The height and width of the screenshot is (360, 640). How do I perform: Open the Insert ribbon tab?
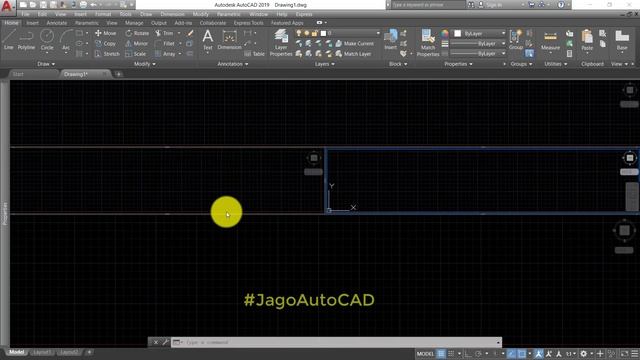[33, 23]
